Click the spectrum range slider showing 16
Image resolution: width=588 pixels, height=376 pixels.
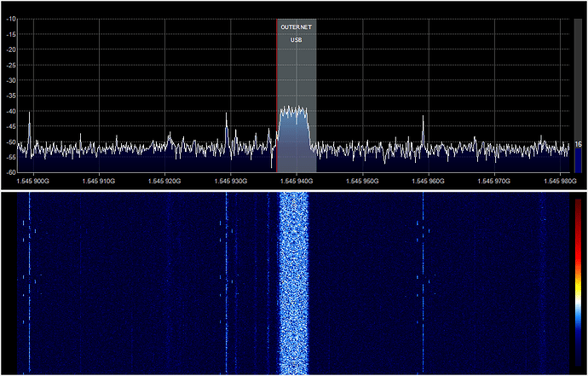[578, 95]
